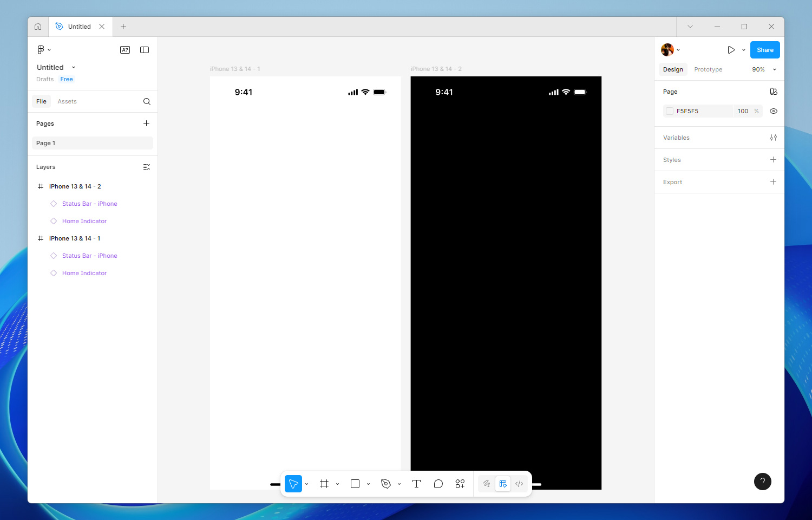Switch to Dev Mode in toolbar
Screen dimensions: 812x520
click(519, 484)
